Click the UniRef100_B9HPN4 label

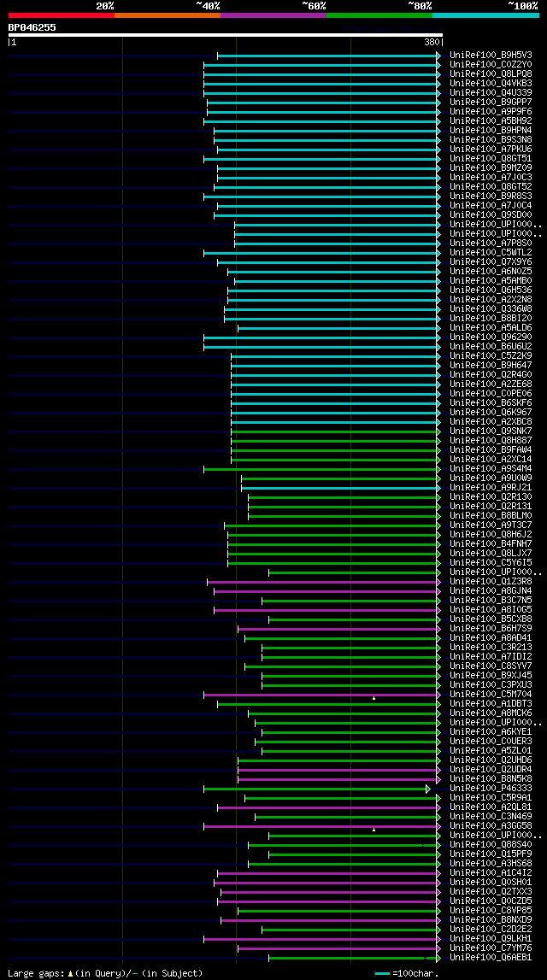[491, 130]
